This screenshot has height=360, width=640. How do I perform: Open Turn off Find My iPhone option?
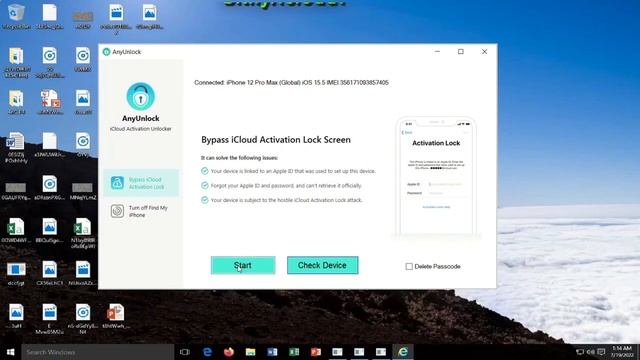point(141,211)
